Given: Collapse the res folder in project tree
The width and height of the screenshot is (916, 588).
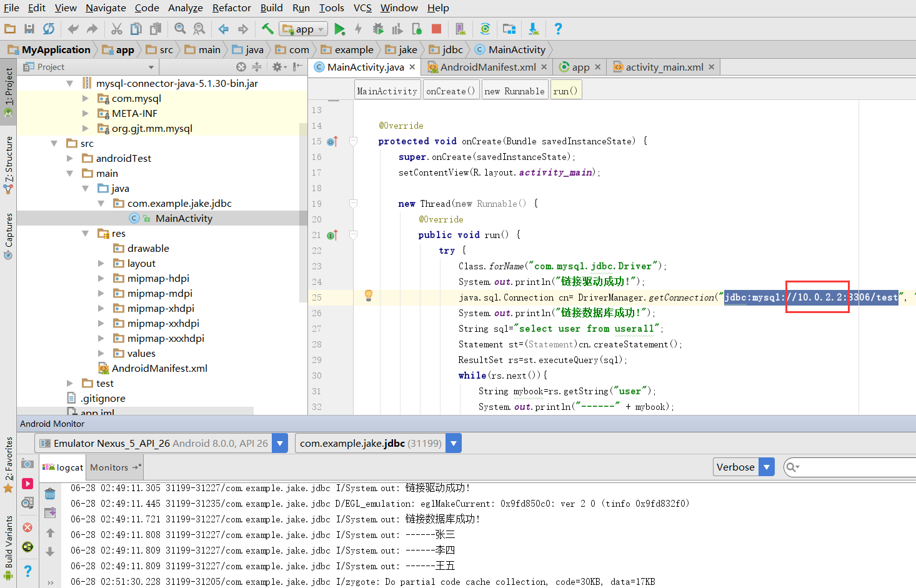Looking at the screenshot, I should coord(86,234).
